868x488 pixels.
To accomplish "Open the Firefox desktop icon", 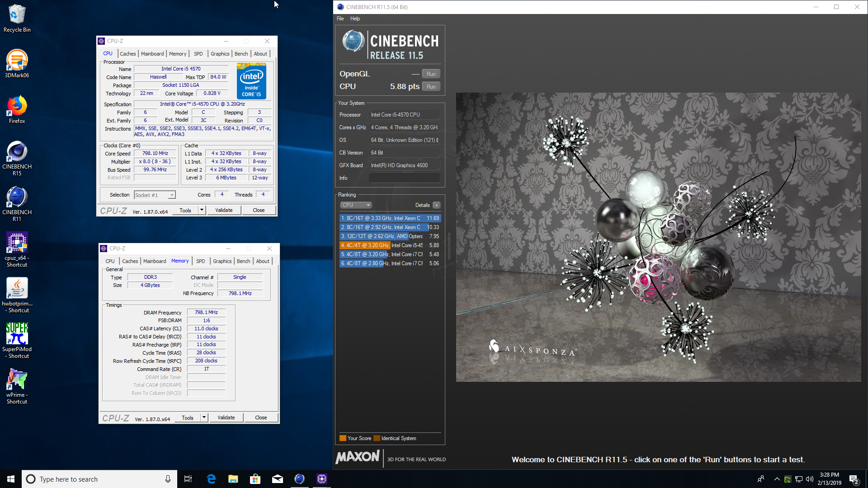I will (17, 109).
